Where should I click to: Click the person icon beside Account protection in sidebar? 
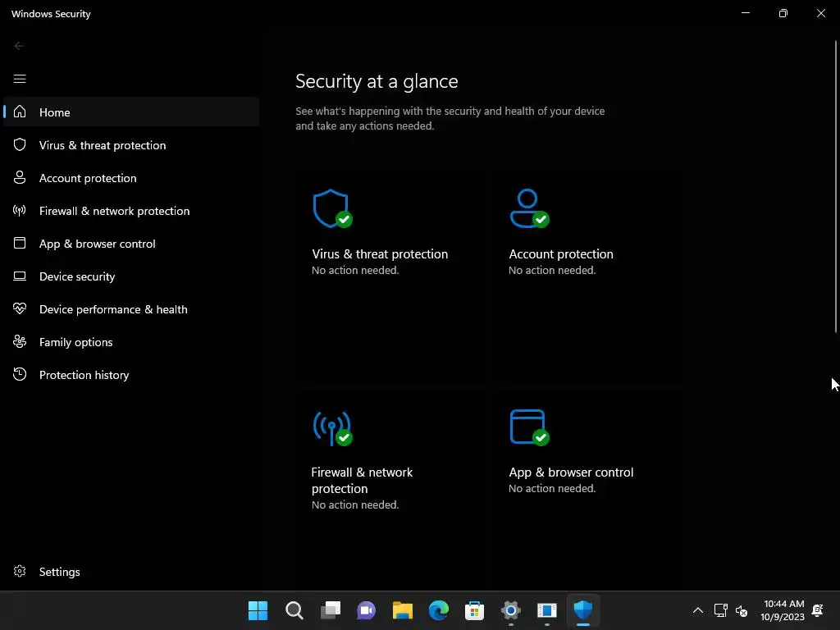pyautogui.click(x=20, y=177)
